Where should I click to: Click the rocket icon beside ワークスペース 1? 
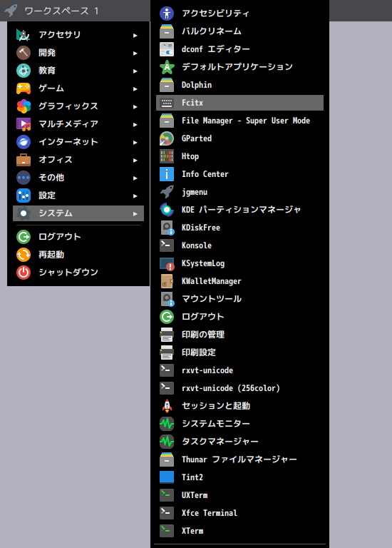click(11, 11)
